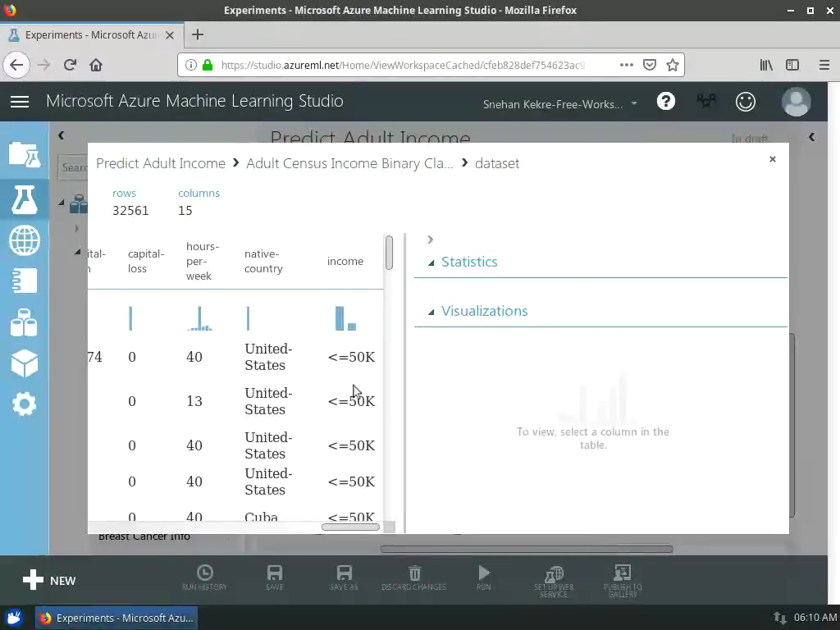Click the NEW plus button

48,580
